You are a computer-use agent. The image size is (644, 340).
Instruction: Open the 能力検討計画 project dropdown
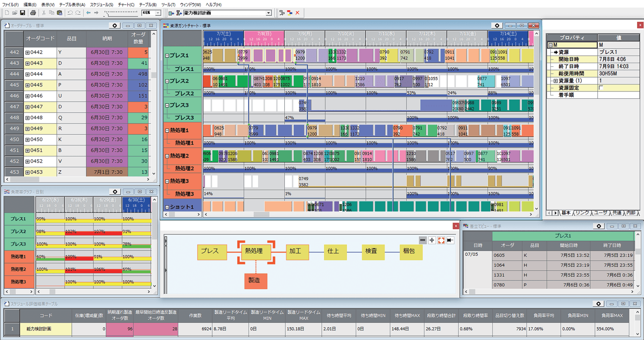click(268, 13)
